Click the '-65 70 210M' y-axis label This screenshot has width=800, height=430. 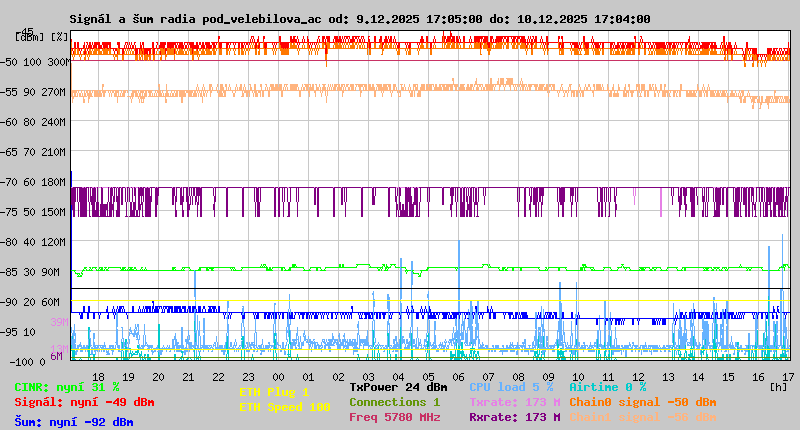[33, 152]
